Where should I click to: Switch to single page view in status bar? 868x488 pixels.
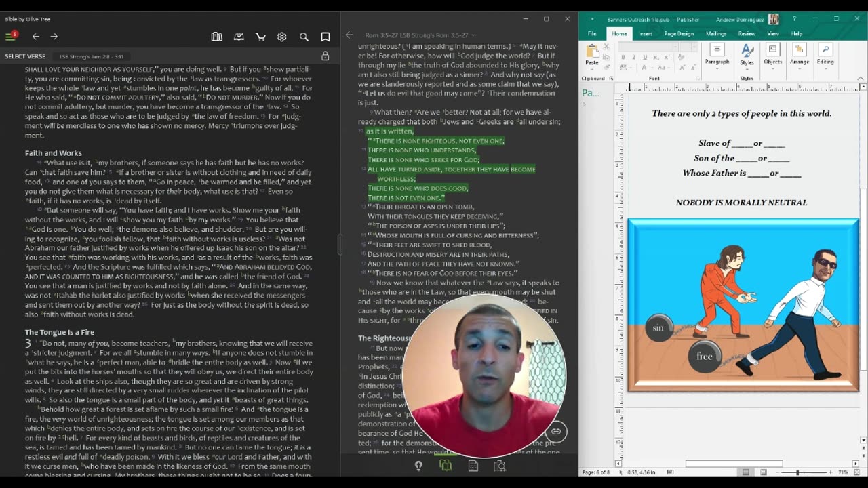[x=746, y=472]
